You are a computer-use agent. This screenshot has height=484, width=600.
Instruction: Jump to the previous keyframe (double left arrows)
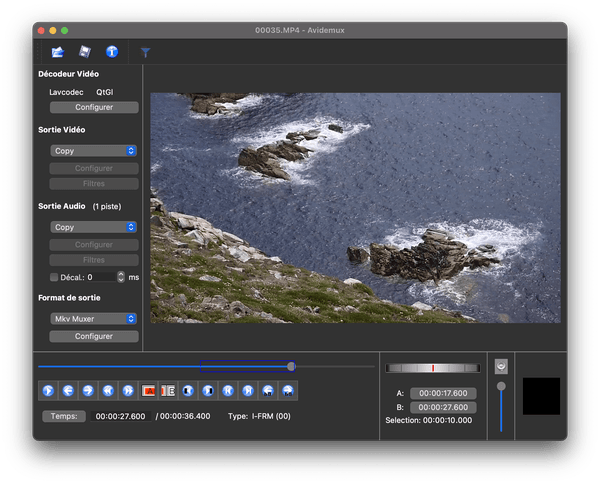[108, 391]
